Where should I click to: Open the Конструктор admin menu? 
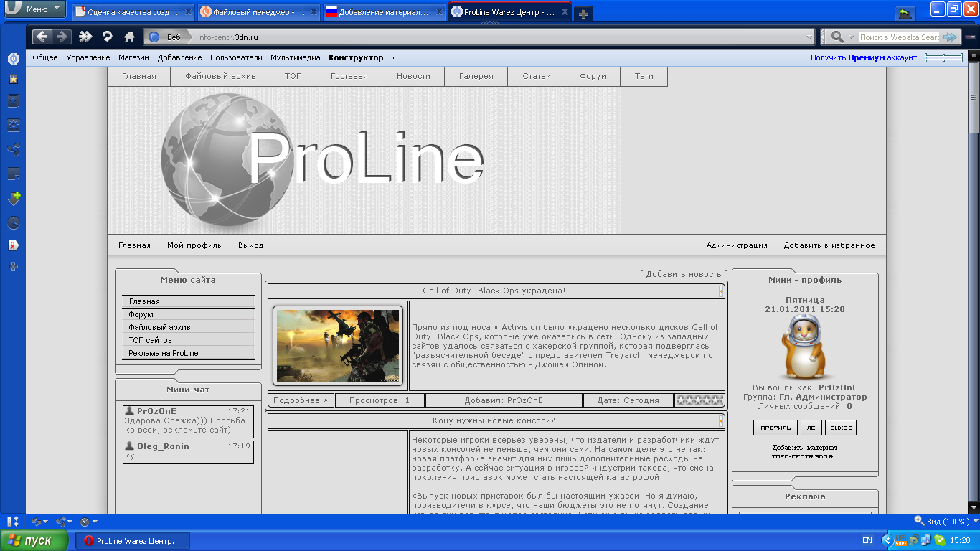(356, 57)
